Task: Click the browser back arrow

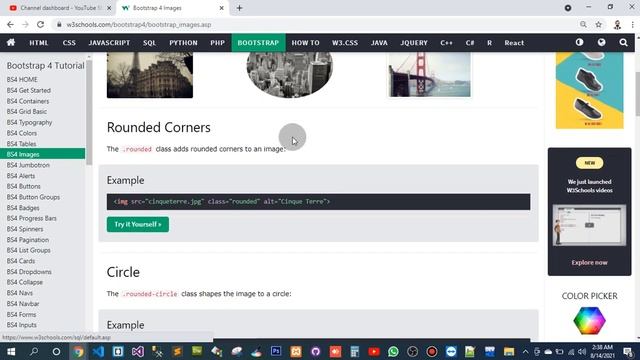Action: point(11,24)
